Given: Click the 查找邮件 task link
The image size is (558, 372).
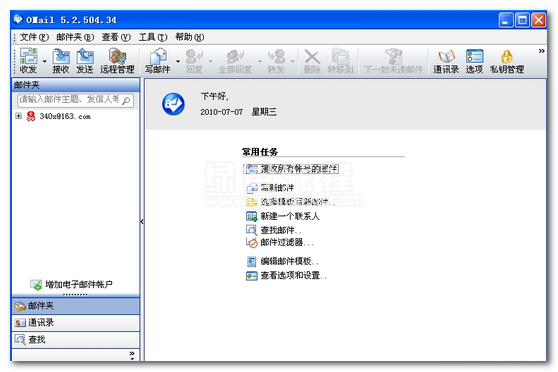Looking at the screenshot, I should point(274,230).
